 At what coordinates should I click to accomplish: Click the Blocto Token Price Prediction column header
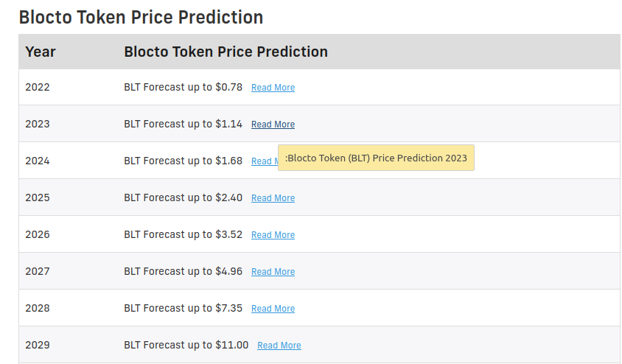pos(226,52)
